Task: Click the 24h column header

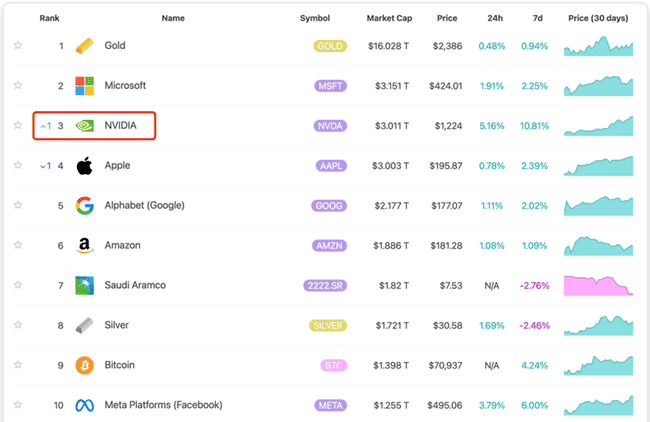Action: [x=495, y=18]
